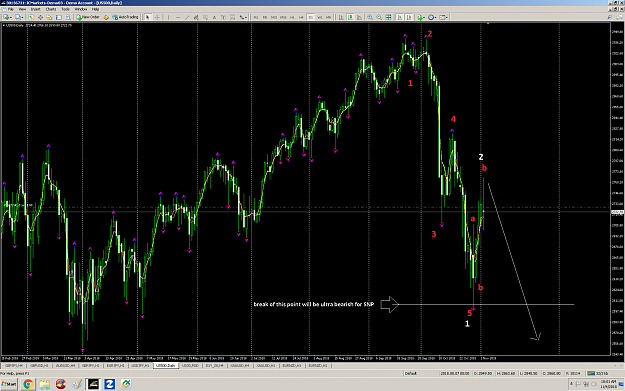The width and height of the screenshot is (625, 391).
Task: Open the Indicators list dropdown
Action: click(421, 17)
